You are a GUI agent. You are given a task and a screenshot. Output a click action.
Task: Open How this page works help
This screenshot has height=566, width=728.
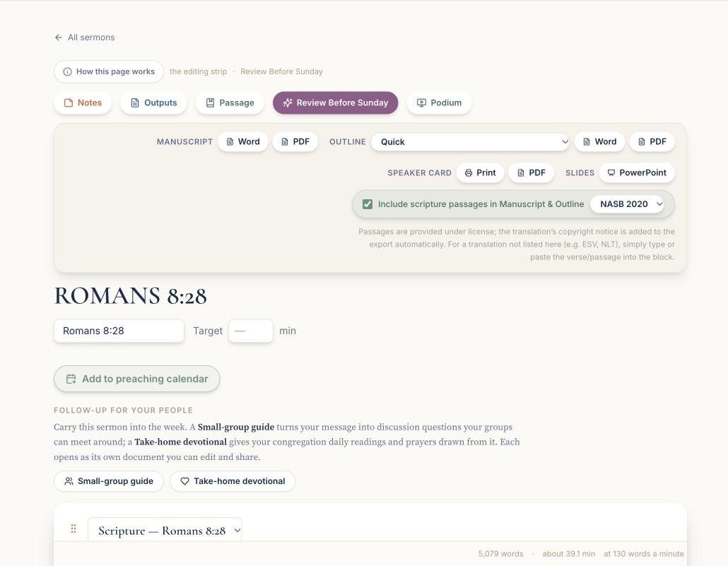click(x=109, y=71)
